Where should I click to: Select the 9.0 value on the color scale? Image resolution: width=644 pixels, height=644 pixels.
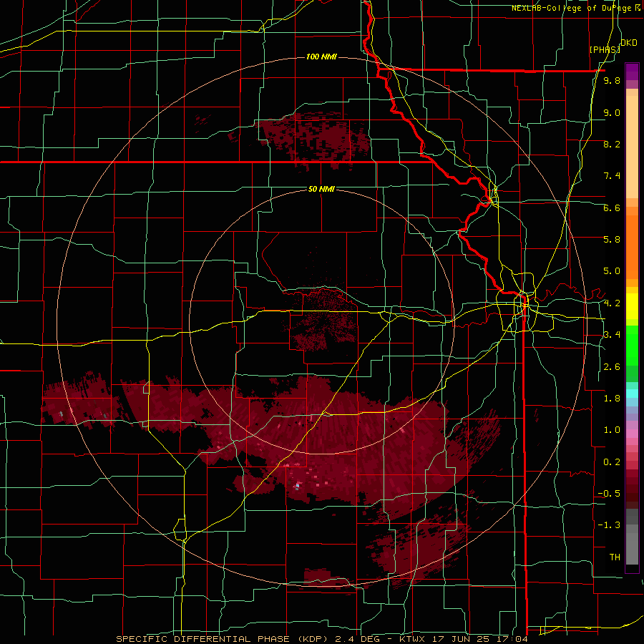[612, 112]
